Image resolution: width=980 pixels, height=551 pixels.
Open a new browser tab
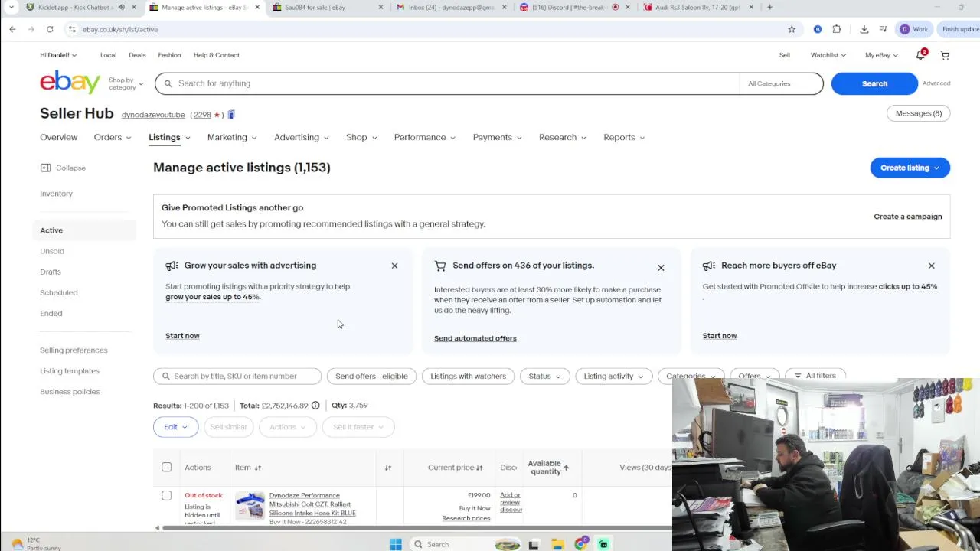coord(769,7)
